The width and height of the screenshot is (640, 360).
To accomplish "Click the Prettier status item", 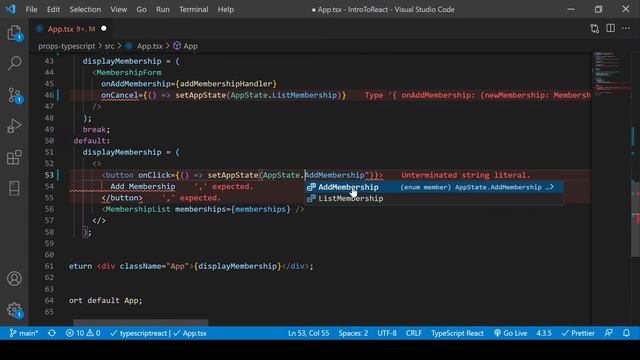I will pyautogui.click(x=578, y=333).
